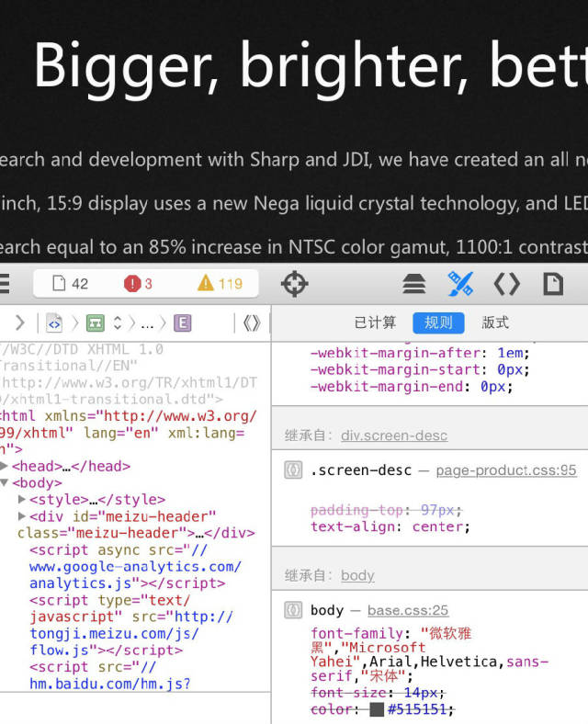Select the DOCTYPE XHTML 1.0 line
The height and width of the screenshot is (724, 588).
(x=129, y=374)
